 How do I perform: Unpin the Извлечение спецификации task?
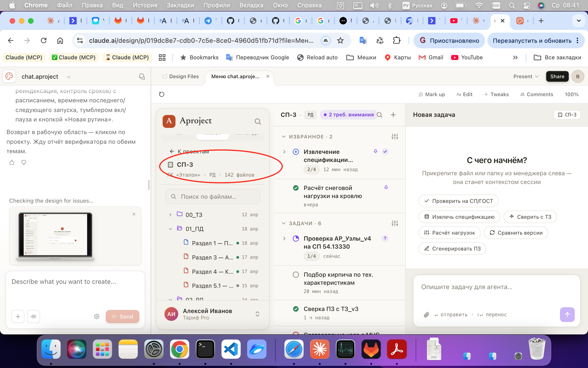(375, 151)
